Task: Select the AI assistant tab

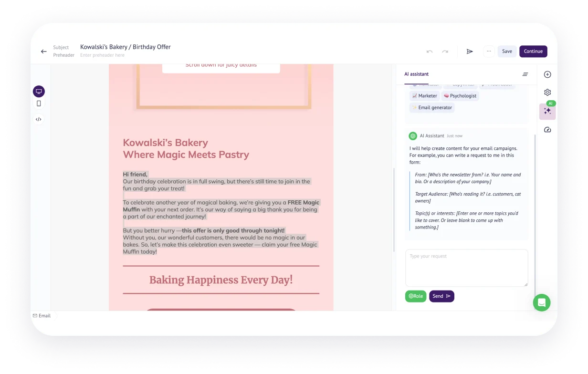Action: 416,74
